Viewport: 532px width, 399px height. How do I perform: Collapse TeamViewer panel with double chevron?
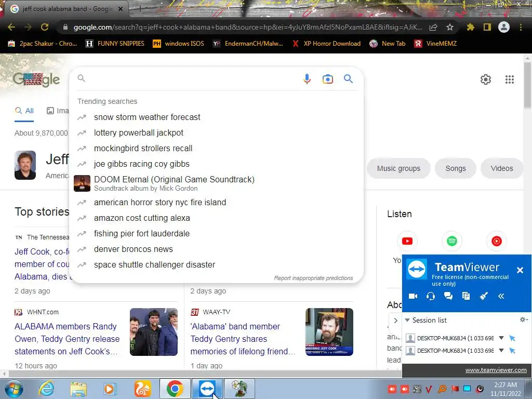tap(501, 296)
